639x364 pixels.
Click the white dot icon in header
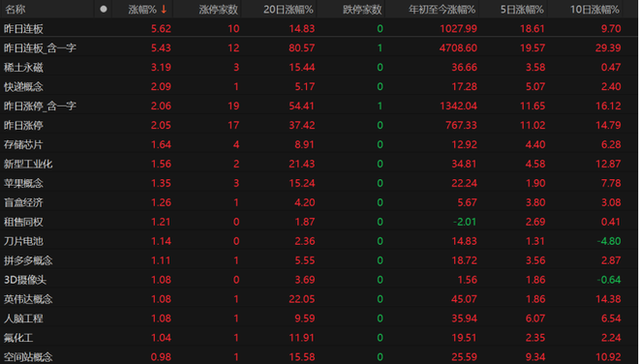[x=104, y=9]
